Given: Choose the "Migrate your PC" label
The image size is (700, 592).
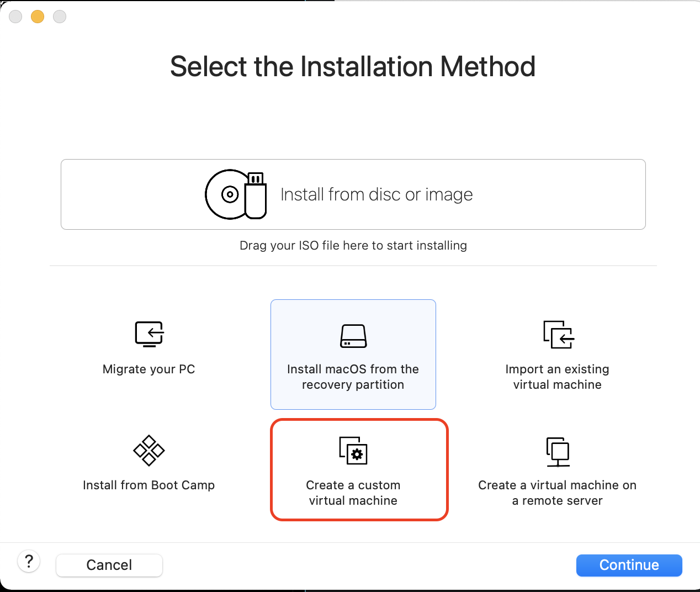Looking at the screenshot, I should click(x=149, y=369).
